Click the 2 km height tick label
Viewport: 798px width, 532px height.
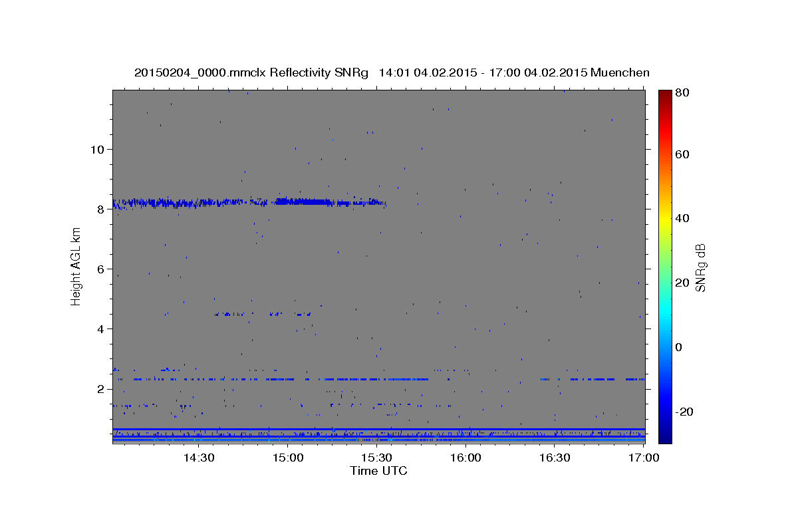tap(101, 389)
